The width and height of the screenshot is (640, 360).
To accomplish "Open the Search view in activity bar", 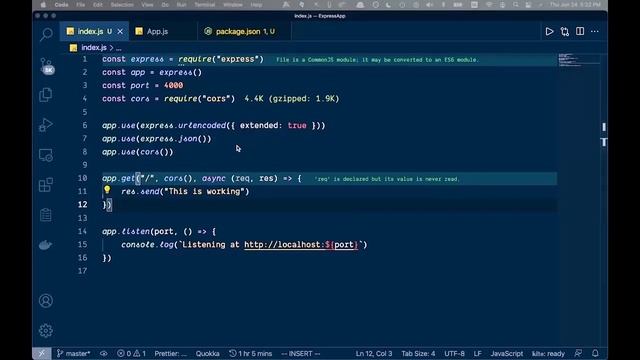I will 46,34.
